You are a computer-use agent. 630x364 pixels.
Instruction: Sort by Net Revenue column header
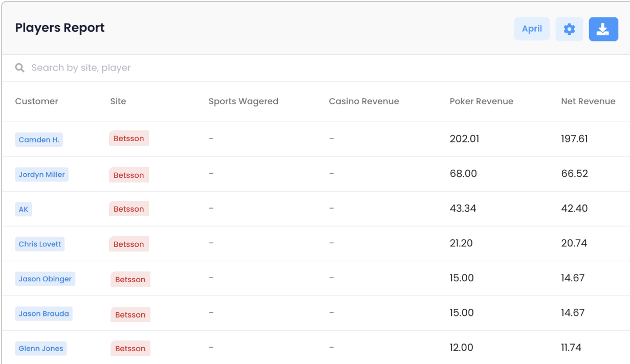(x=588, y=101)
